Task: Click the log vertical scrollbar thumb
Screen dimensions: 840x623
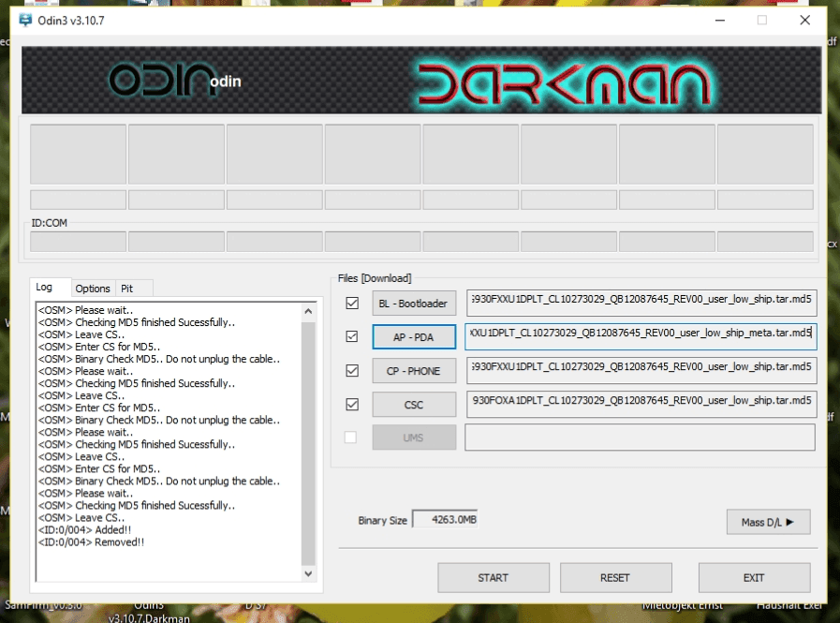Action: 308,443
